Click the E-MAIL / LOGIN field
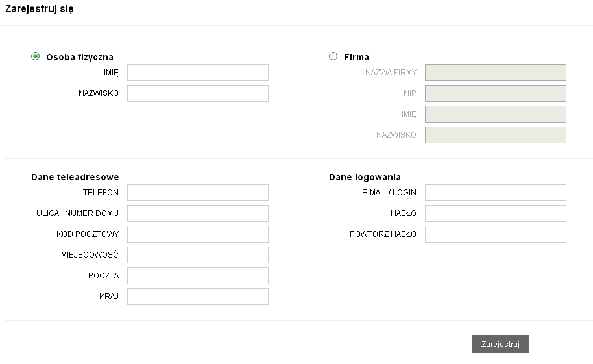Image resolution: width=593 pixels, height=364 pixels. click(496, 193)
